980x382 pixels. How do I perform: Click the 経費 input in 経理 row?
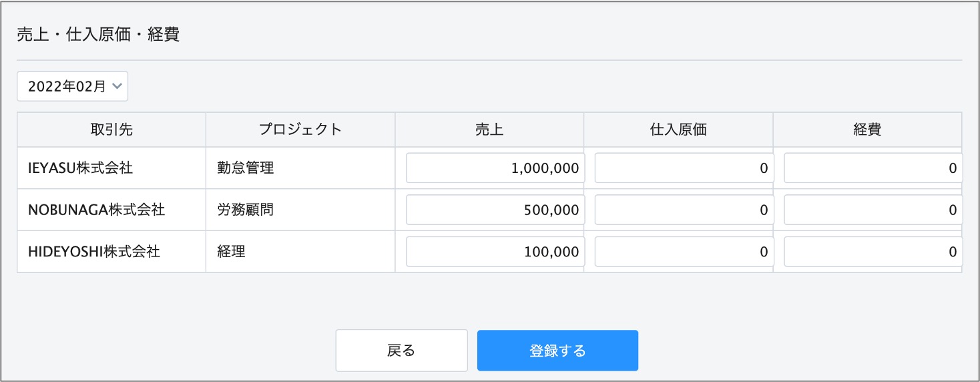tap(873, 252)
